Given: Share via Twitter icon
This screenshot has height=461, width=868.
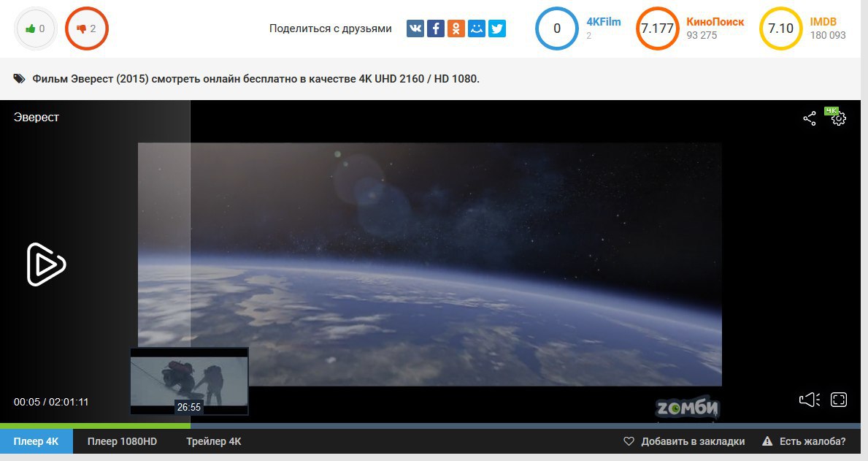Looking at the screenshot, I should [497, 28].
